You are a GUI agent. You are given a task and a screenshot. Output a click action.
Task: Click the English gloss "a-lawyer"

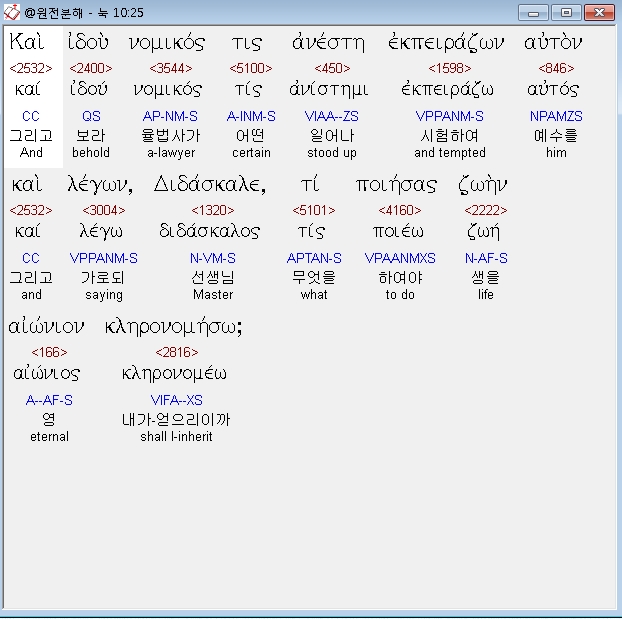[x=171, y=153]
